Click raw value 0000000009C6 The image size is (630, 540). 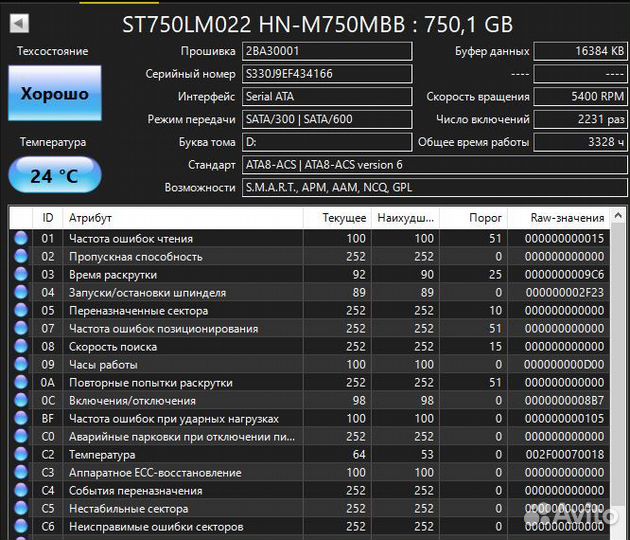564,274
